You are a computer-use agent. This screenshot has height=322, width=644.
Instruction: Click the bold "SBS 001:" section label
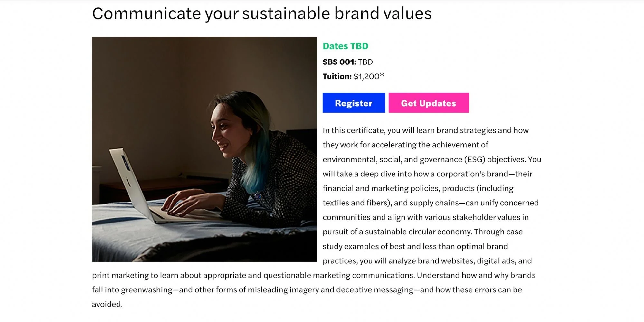point(339,62)
